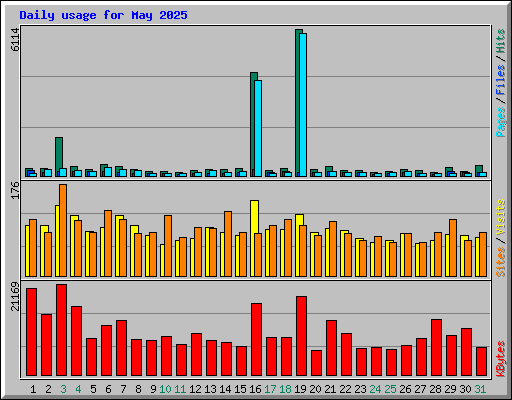Screen dimensions: 512x400
Task: Click day label 8 on x-axis
Action: 138,389
